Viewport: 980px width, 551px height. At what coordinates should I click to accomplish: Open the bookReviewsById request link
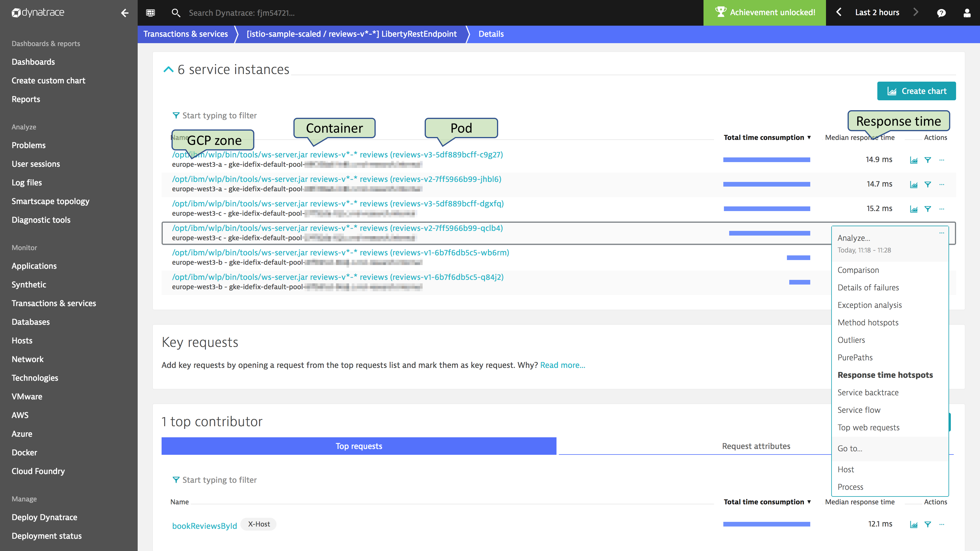[204, 526]
